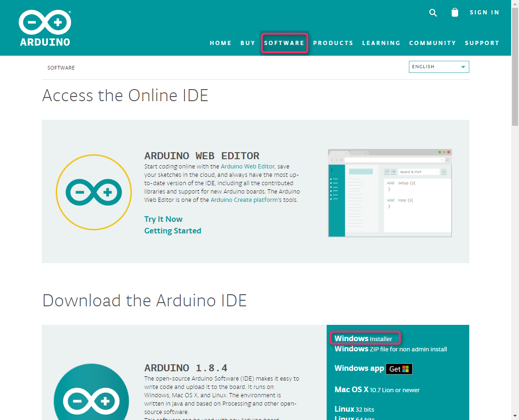Click the SIGN IN link
Screen dimensions: 519x420
484,13
